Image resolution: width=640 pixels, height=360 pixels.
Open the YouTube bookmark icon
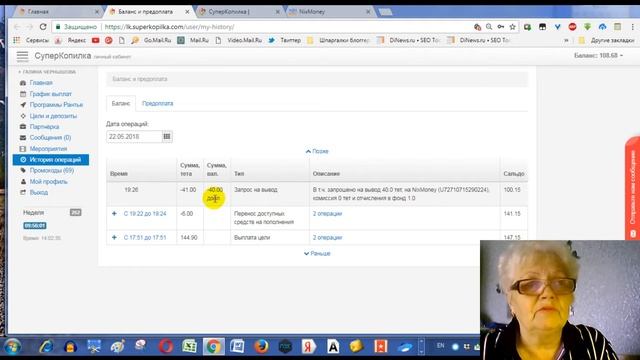click(96, 40)
